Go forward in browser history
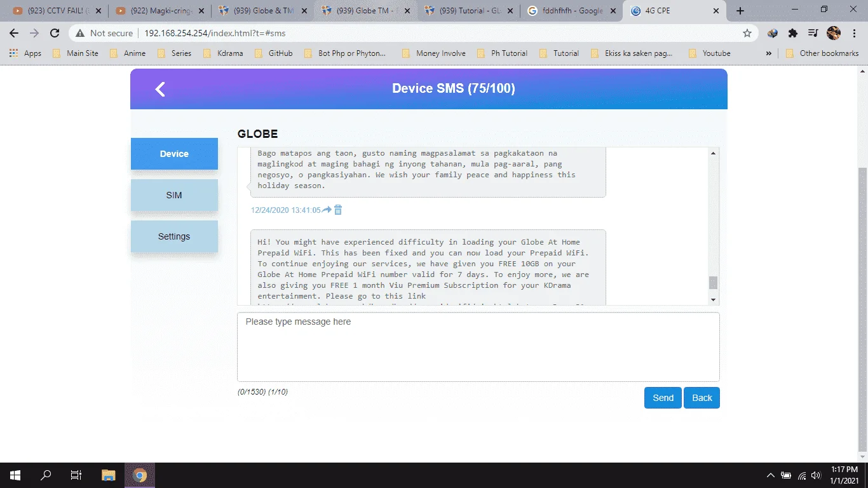Image resolution: width=868 pixels, height=488 pixels. [34, 33]
